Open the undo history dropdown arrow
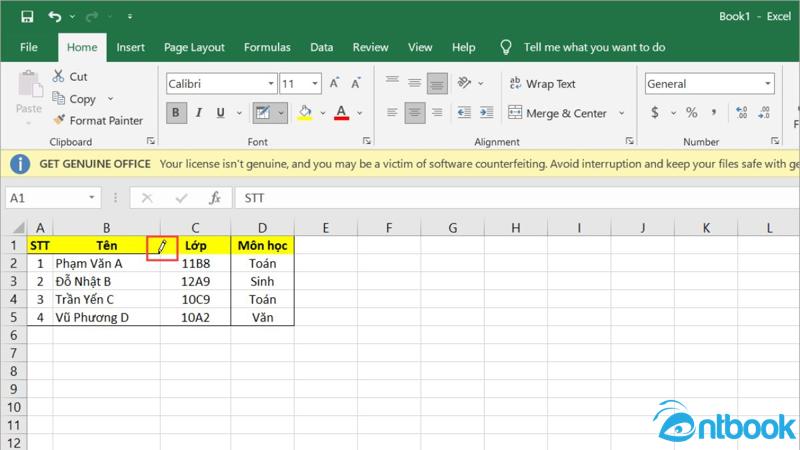 coord(72,16)
